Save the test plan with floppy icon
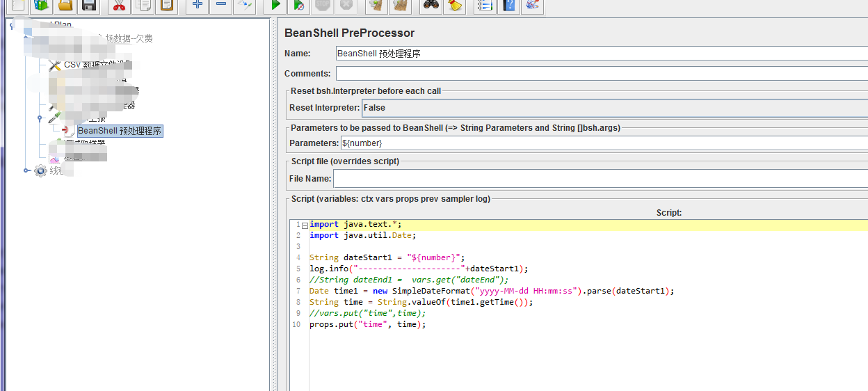 pos(88,6)
